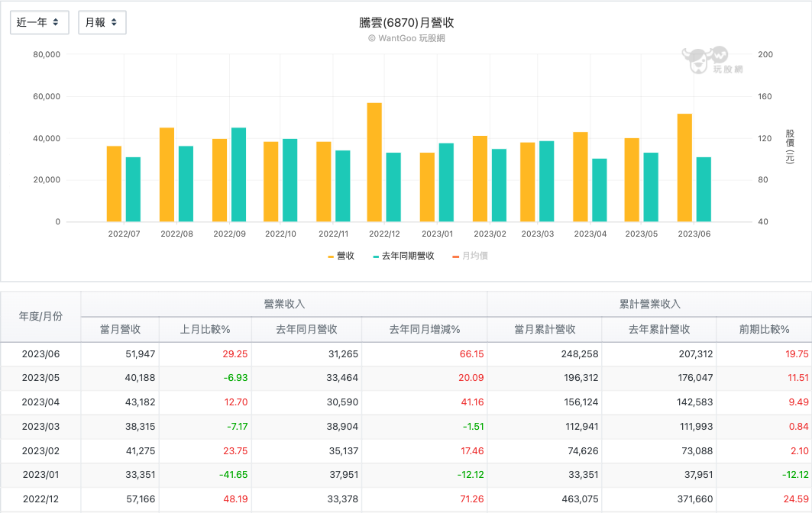Select the 2023/04 table row label
The width and height of the screenshot is (812, 513).
[40, 402]
